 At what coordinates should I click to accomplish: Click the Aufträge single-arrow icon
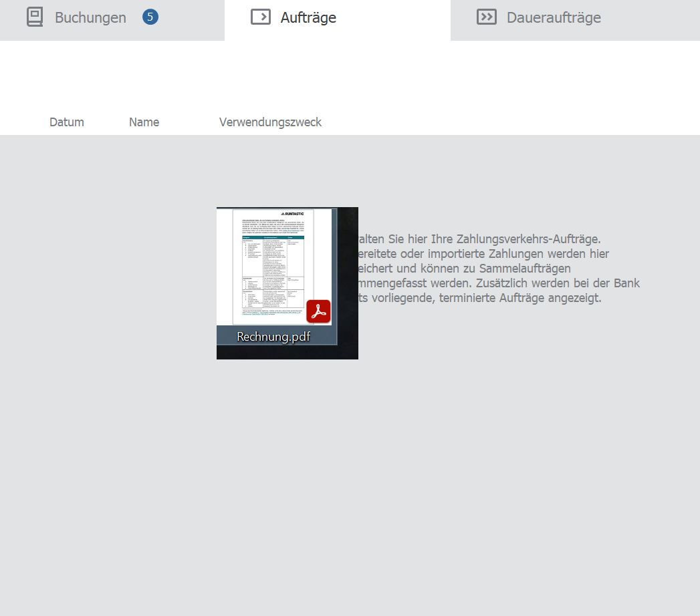[x=260, y=17]
